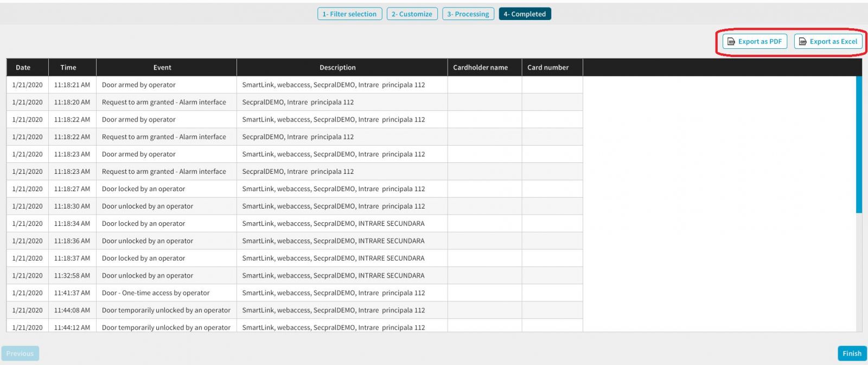The width and height of the screenshot is (868, 365).
Task: Click the Excel icon in Export as Excel
Action: (x=803, y=42)
